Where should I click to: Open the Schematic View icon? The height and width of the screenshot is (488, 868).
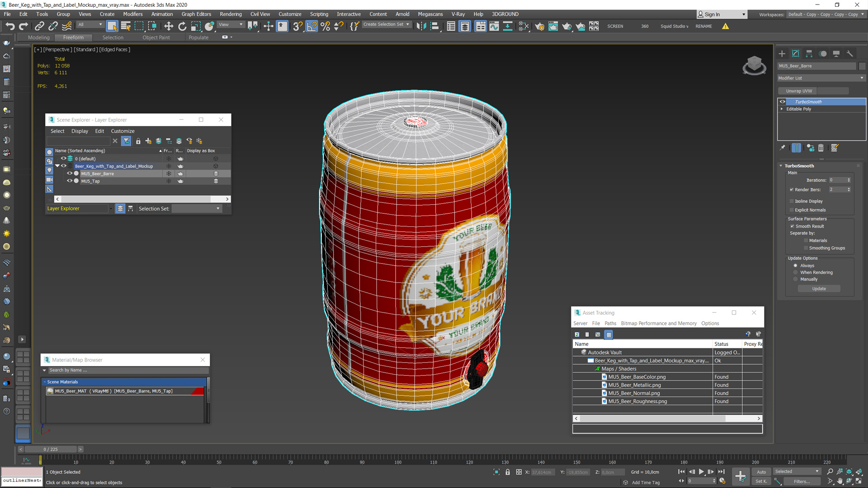[x=508, y=26]
